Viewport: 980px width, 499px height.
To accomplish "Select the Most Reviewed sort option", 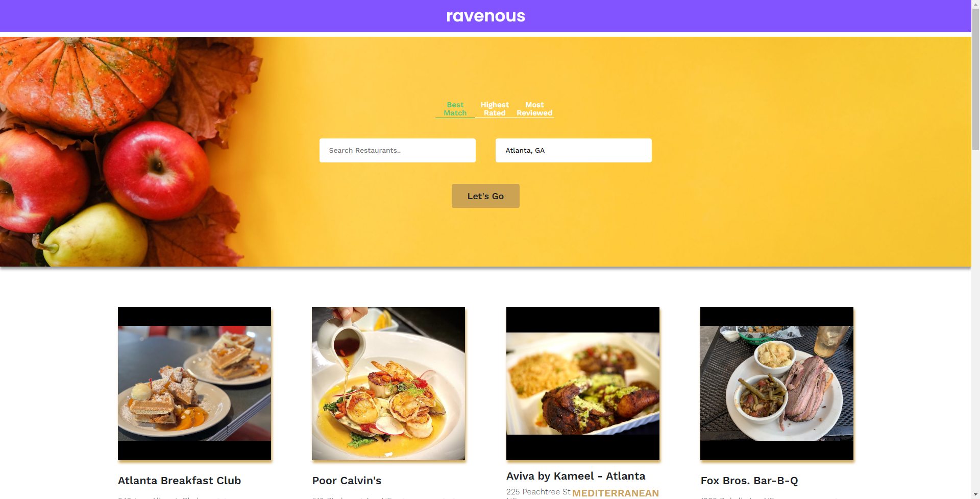I will [534, 109].
